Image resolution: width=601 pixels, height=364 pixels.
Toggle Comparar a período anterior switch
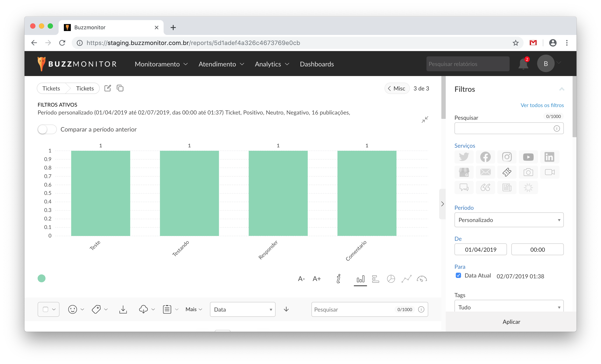click(x=47, y=129)
